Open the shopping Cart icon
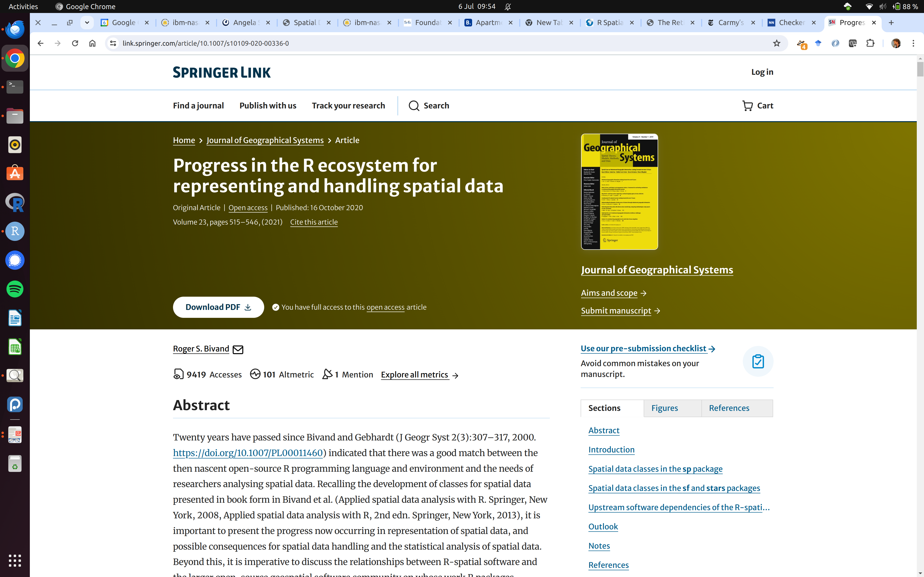 747,106
